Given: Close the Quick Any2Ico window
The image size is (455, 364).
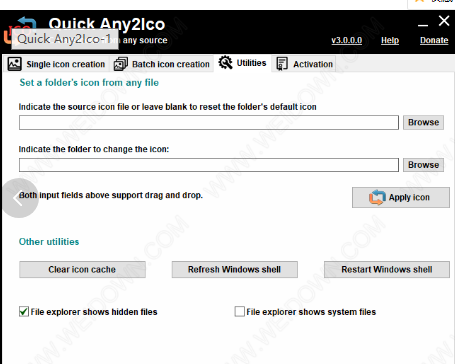Looking at the screenshot, I should click(x=444, y=21).
